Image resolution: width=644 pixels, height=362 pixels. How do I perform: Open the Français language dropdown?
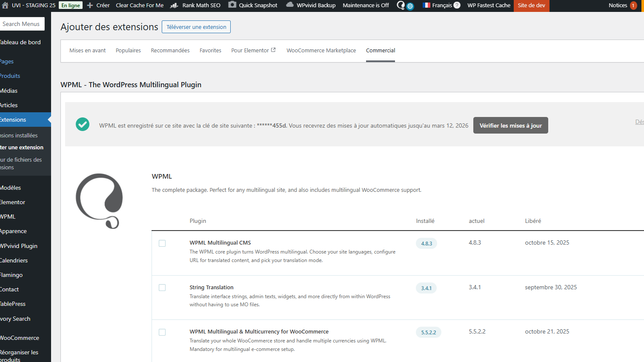(437, 6)
